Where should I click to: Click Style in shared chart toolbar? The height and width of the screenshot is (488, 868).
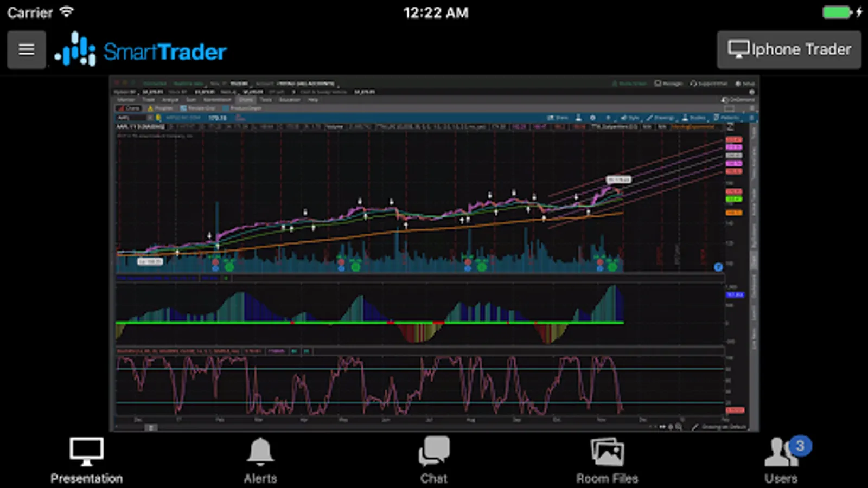(x=631, y=118)
